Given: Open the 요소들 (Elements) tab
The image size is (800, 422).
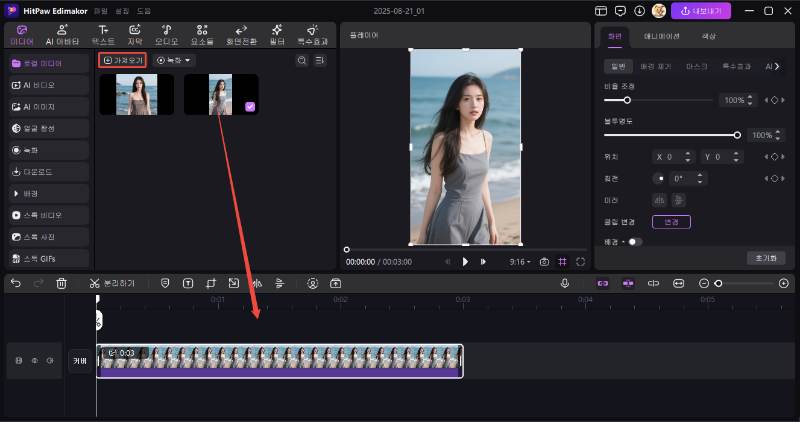Looking at the screenshot, I should [x=202, y=35].
